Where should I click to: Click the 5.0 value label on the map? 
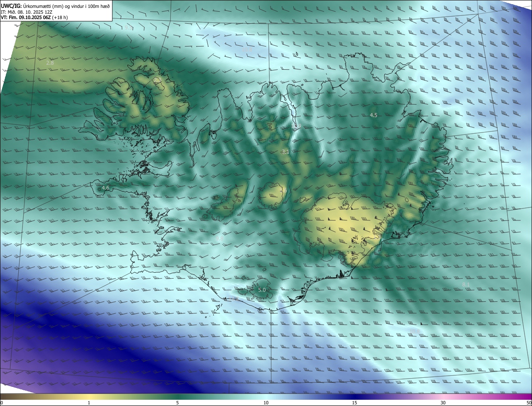pos(262,290)
